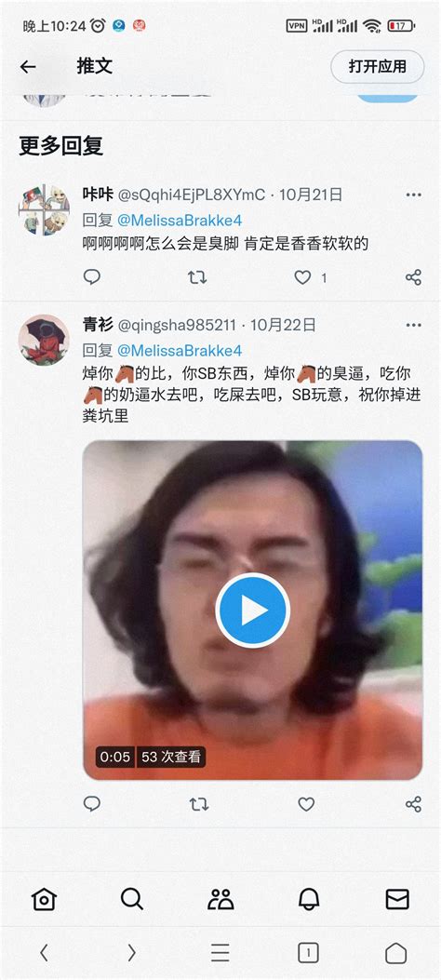Retweet 咔咔's reply
This screenshot has width=441, height=980.
[x=197, y=277]
